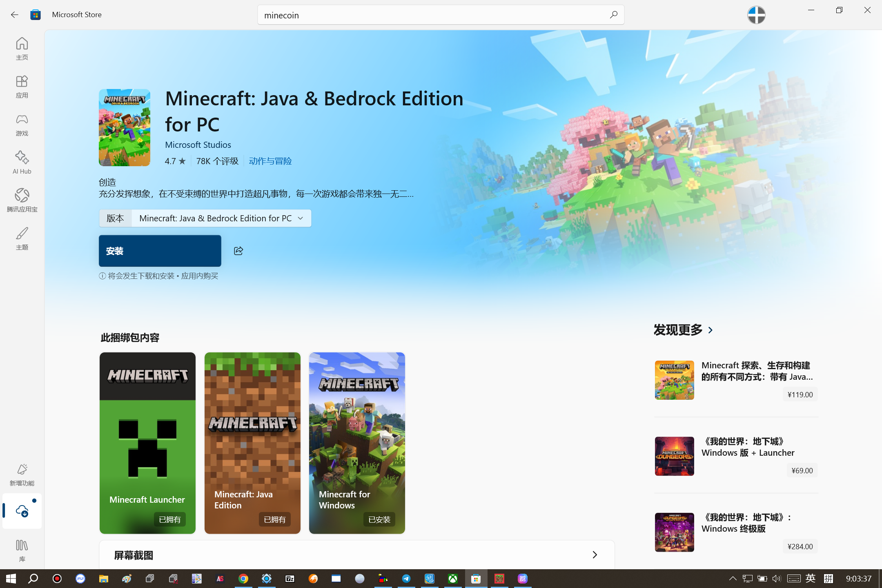882x588 pixels.
Task: Open Microsoft Studios publisher link
Action: [198, 145]
